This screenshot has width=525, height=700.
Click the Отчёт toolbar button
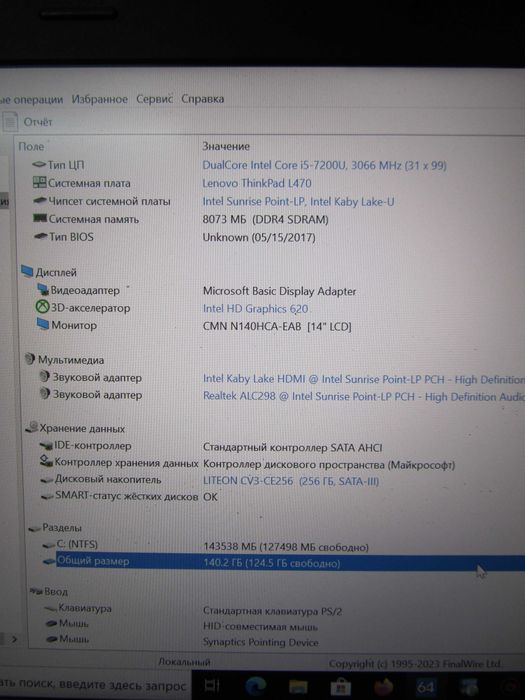(28, 122)
